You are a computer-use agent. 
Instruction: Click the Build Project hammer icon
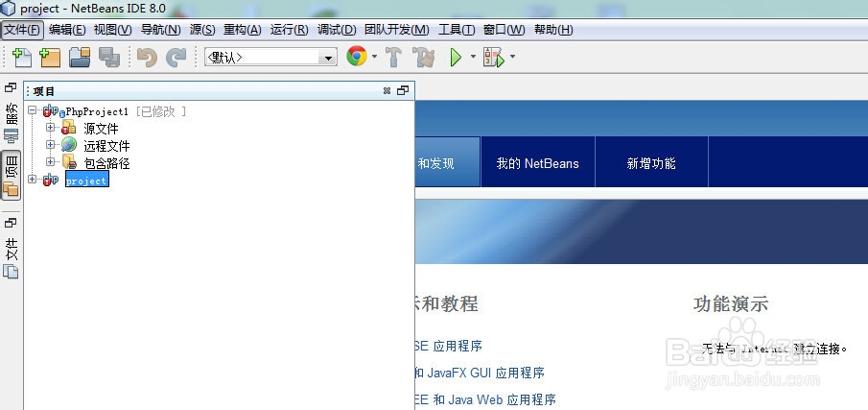click(393, 57)
